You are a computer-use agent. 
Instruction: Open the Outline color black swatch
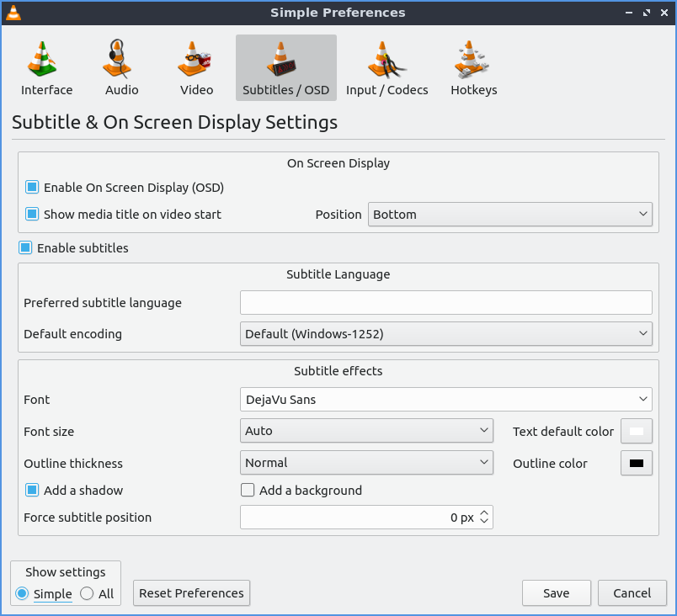tap(637, 463)
